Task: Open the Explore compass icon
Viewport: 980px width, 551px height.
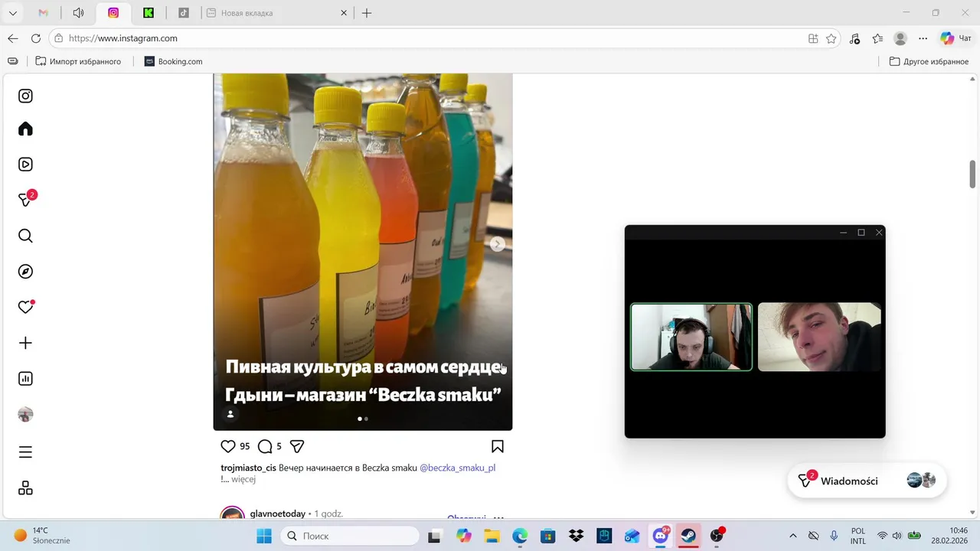Action: coord(25,272)
